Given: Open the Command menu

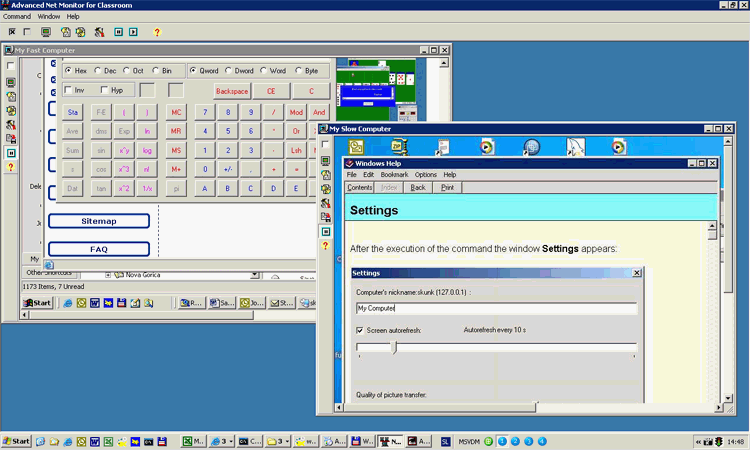Looking at the screenshot, I should click(x=17, y=17).
